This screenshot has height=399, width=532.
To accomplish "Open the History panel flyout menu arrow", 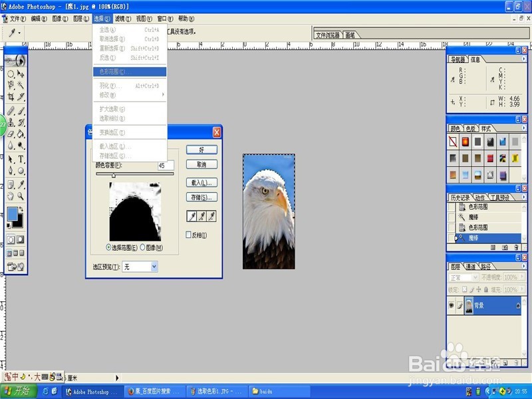I will pos(523,197).
